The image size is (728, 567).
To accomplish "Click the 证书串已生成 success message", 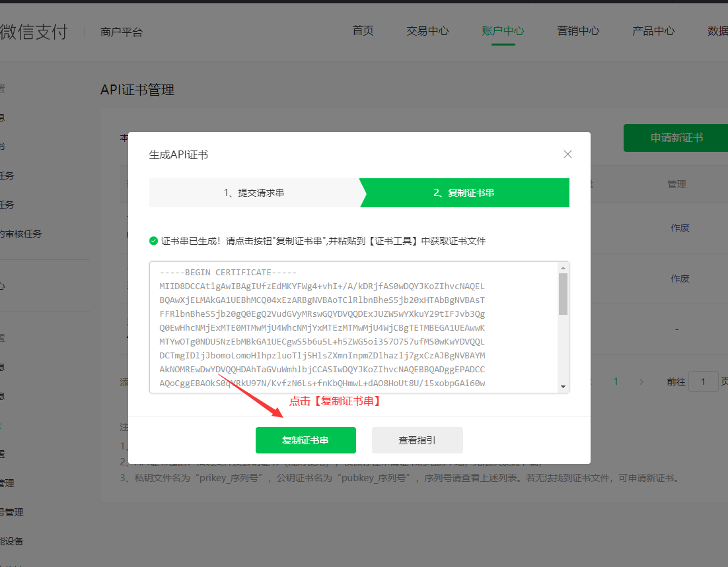I will [323, 241].
